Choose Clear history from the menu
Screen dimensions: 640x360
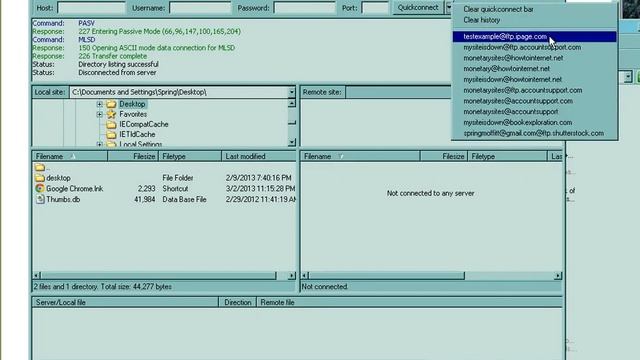(x=482, y=20)
